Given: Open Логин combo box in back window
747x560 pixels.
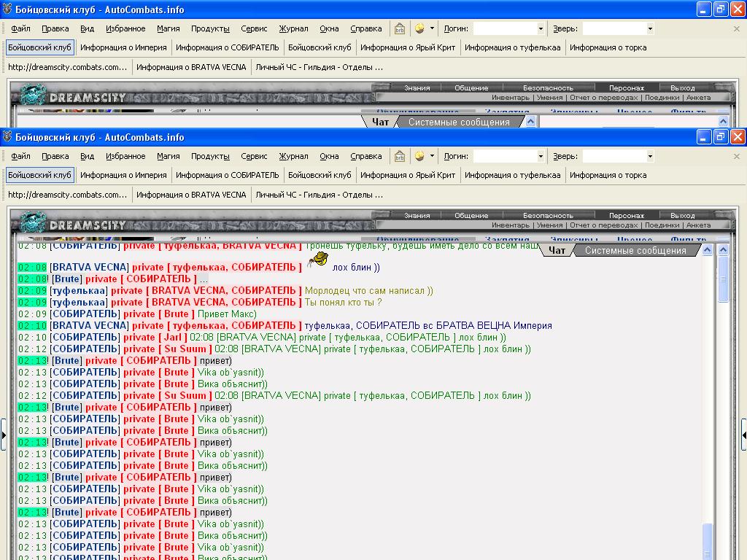Looking at the screenshot, I should (x=508, y=28).
